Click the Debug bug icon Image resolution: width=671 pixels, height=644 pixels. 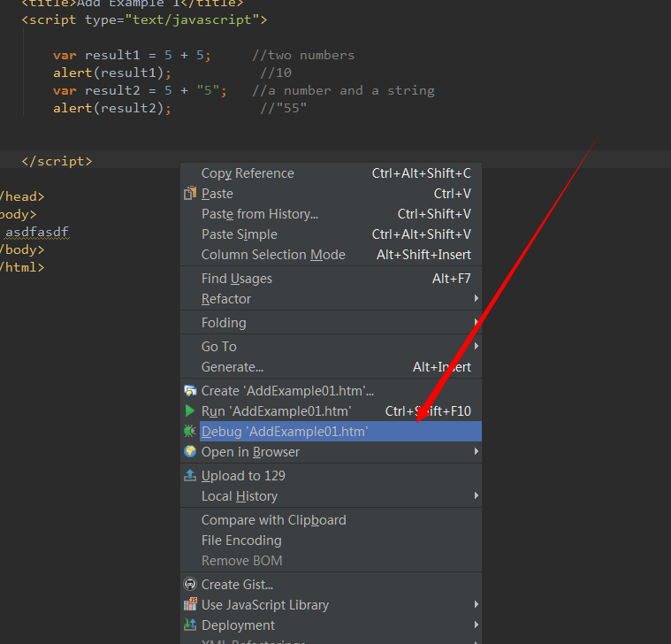click(x=189, y=431)
